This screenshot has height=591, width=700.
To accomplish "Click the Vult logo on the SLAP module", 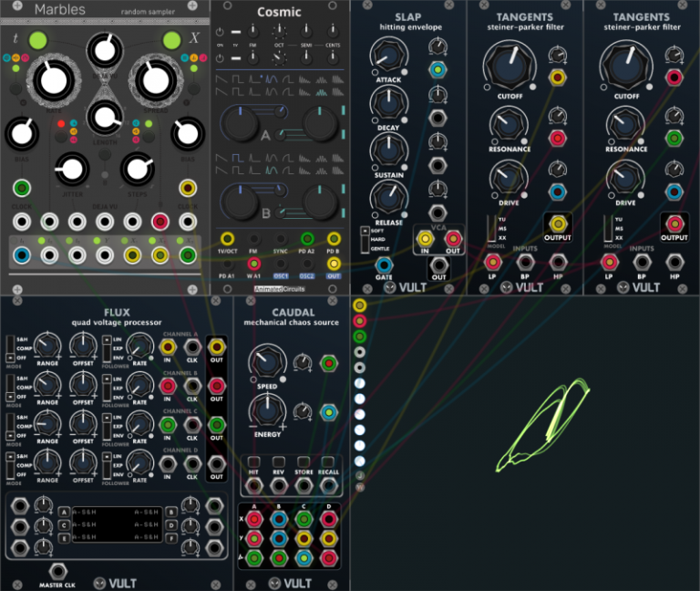I will pos(406,287).
